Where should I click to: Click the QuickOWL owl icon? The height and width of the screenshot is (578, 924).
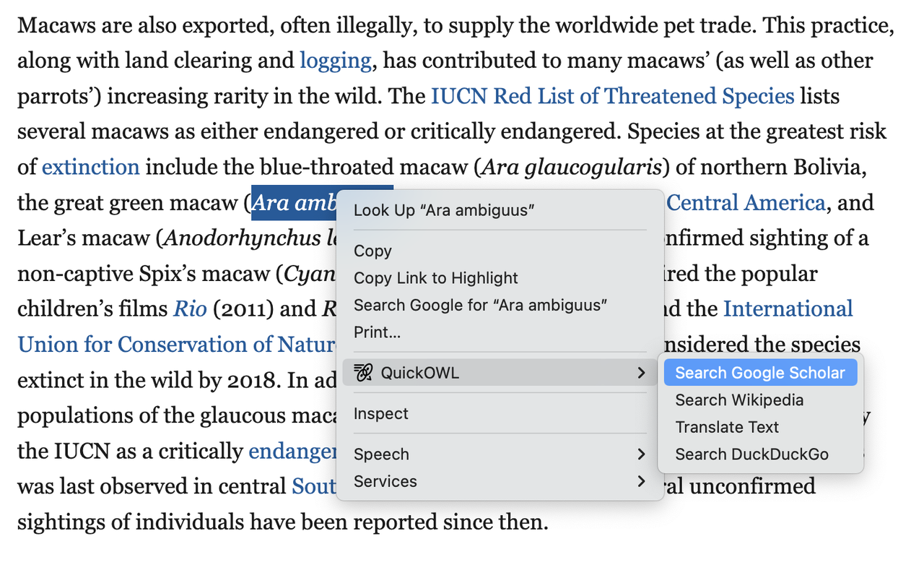[x=364, y=373]
